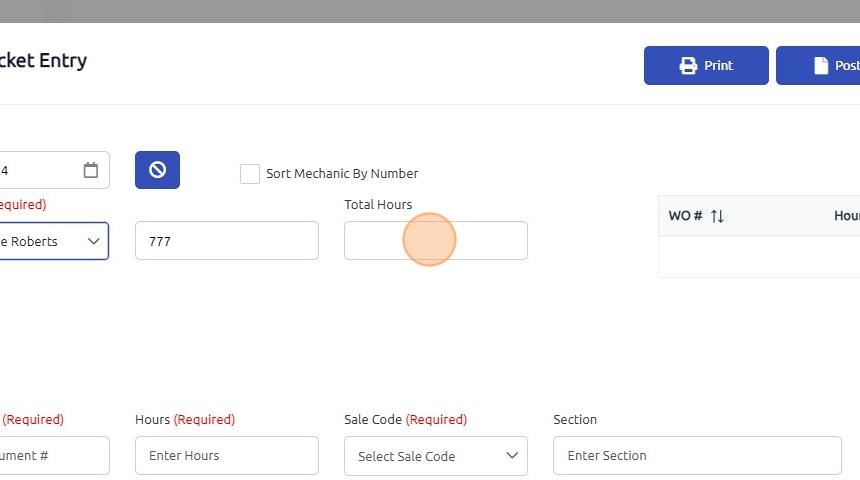860x480 pixels.
Task: Open the Select Sale Code dropdown
Action: (435, 456)
